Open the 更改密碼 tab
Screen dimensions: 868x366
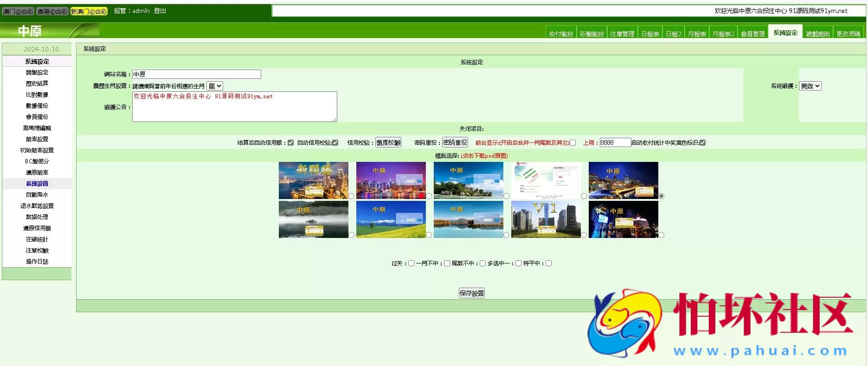coord(848,34)
